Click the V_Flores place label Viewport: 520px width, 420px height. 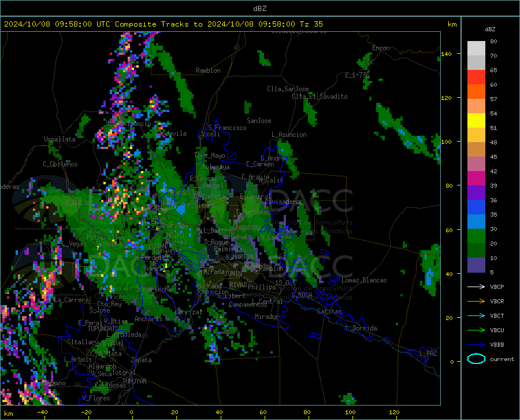[x=96, y=398]
